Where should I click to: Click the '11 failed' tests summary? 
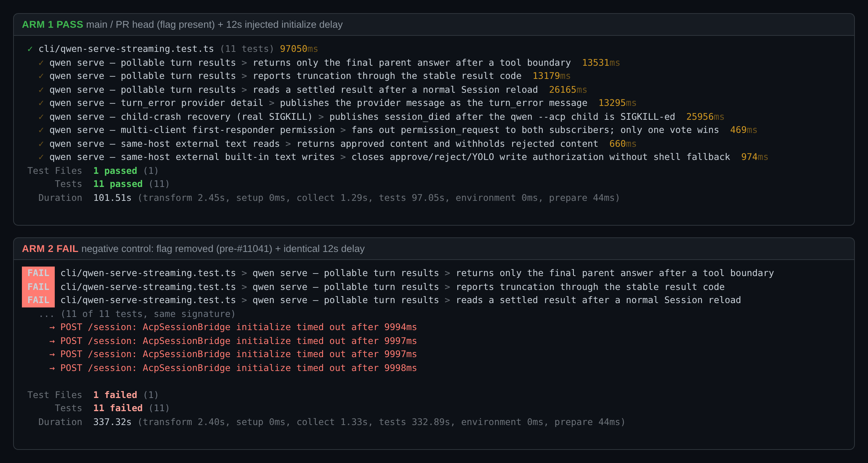pyautogui.click(x=118, y=408)
